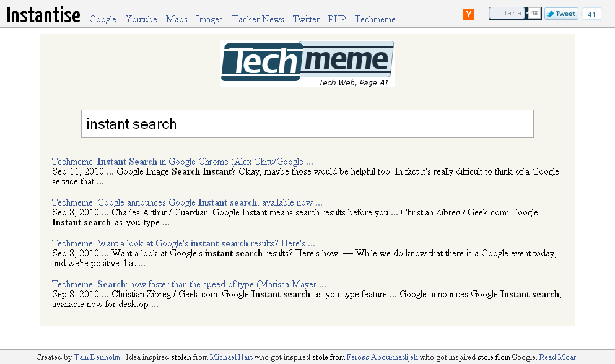
Task: Open result Google announces Google Instant search
Action: (187, 202)
